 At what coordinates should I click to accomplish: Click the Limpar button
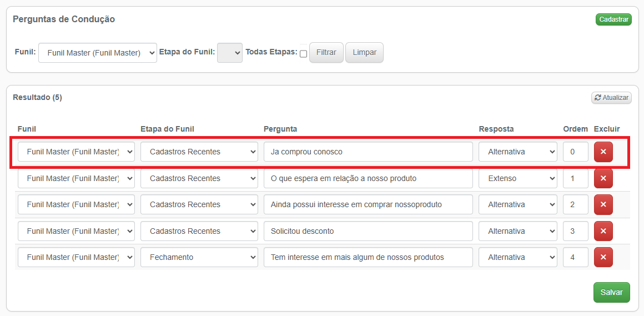(364, 52)
